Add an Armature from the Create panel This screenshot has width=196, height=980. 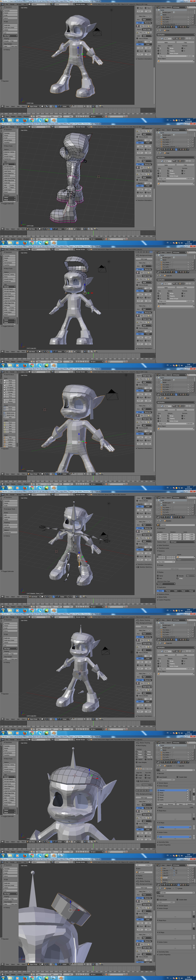(x=9, y=440)
